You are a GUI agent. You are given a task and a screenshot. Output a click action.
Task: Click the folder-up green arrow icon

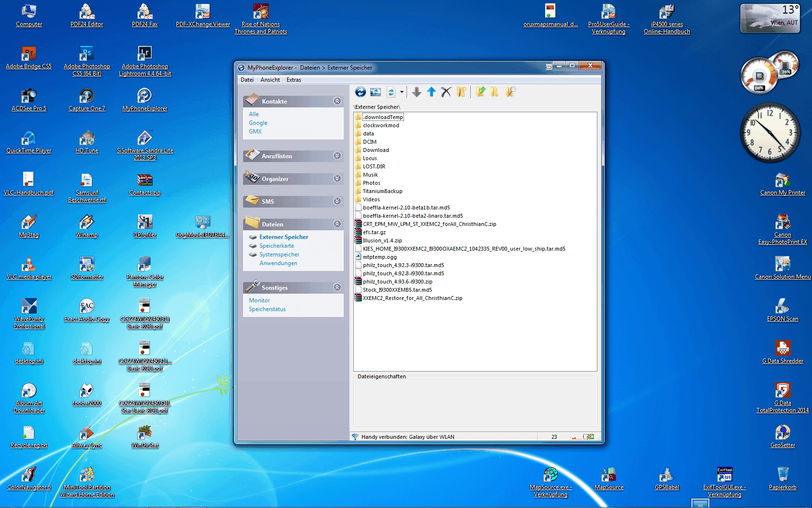tap(480, 92)
